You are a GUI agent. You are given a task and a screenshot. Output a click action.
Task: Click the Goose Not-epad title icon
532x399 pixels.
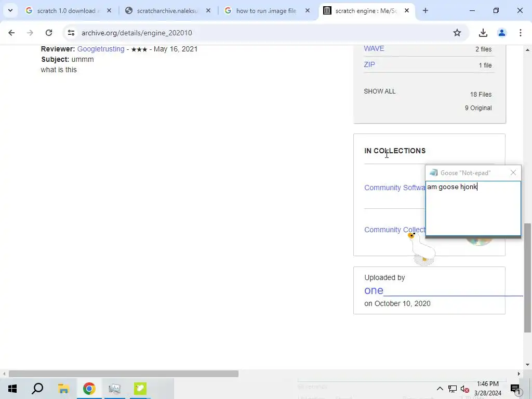pyautogui.click(x=434, y=172)
